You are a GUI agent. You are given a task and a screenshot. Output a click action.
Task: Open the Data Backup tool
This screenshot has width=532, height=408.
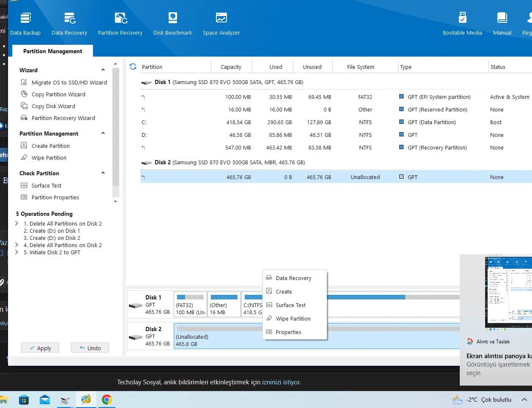click(x=25, y=24)
